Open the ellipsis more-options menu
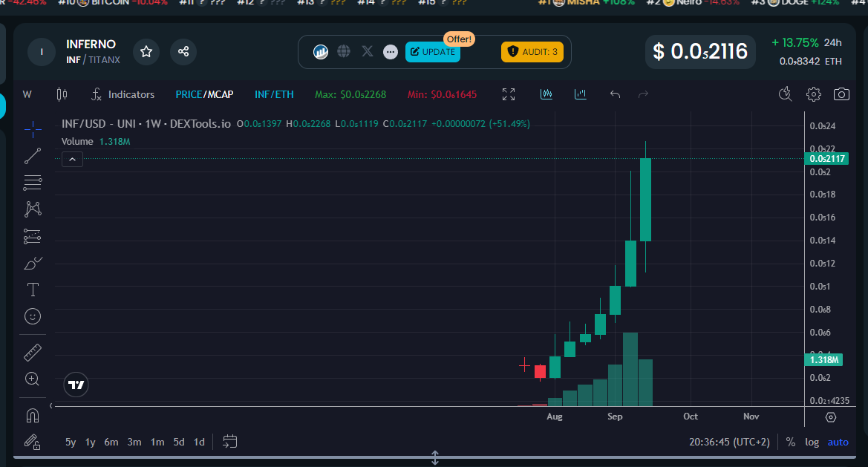 pos(390,51)
